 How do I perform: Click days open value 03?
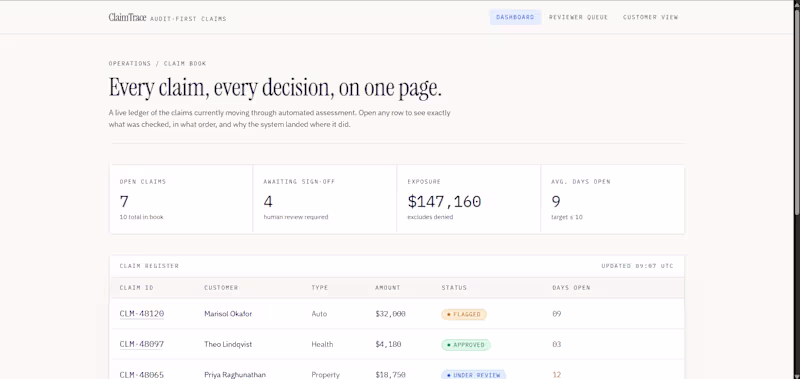pos(557,344)
